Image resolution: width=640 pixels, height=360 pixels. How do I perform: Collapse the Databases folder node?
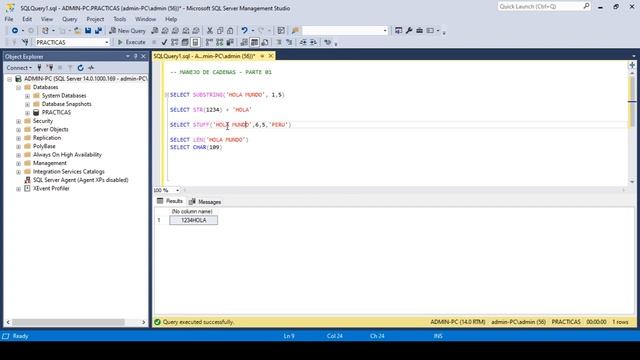pyautogui.click(x=18, y=87)
